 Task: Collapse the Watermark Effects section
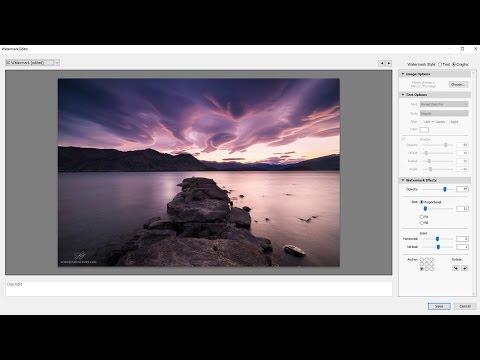403,180
